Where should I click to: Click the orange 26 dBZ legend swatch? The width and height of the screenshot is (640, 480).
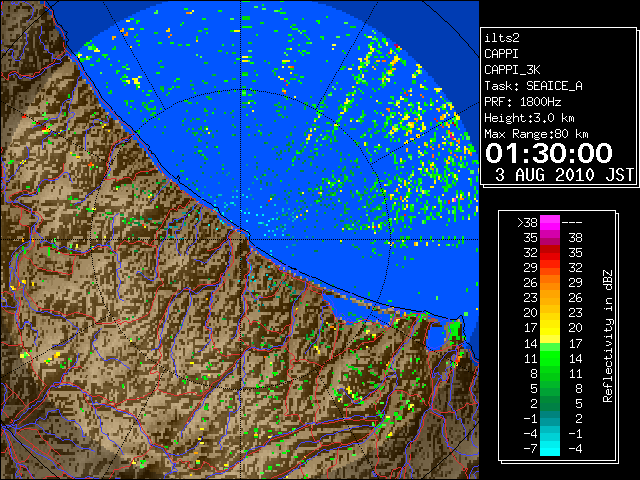(550, 283)
